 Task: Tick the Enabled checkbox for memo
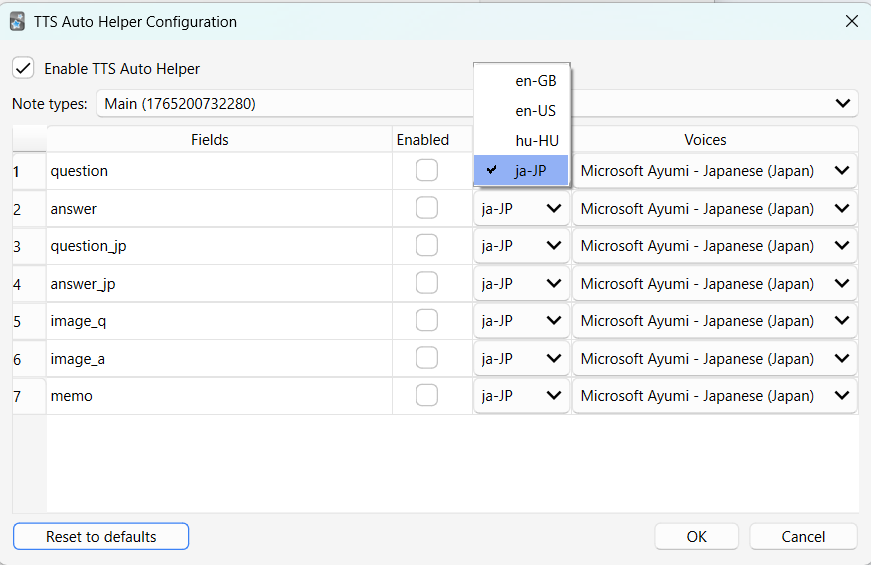[427, 396]
